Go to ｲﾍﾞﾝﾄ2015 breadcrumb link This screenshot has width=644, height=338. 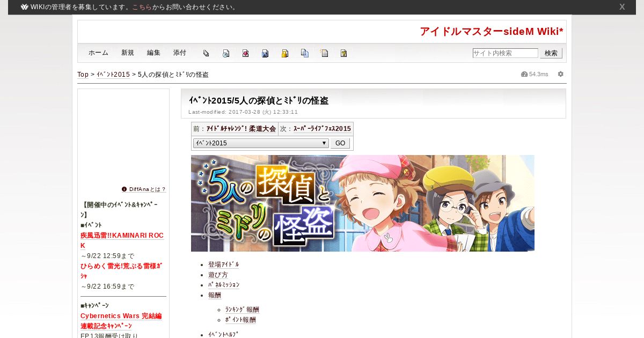pyautogui.click(x=113, y=75)
